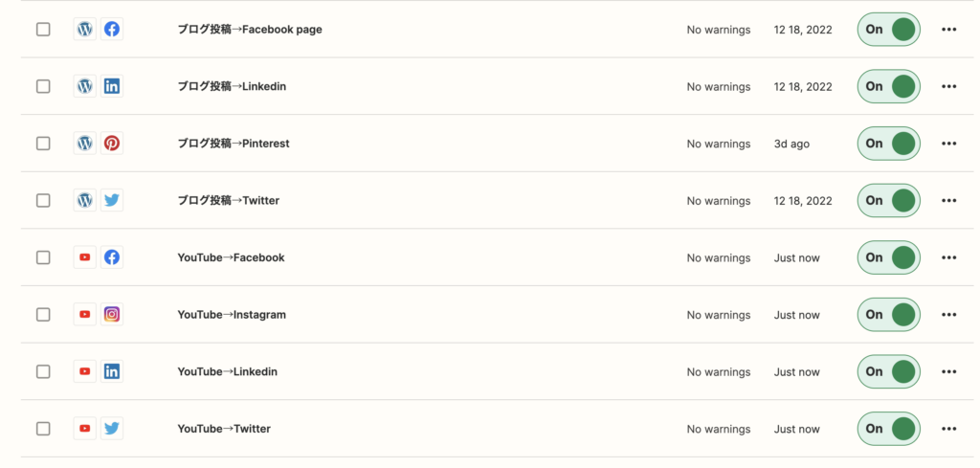Click the LinkedIn icon in the YouTube→Linkedin row
Viewport: 980px width, 468px height.
(x=112, y=371)
